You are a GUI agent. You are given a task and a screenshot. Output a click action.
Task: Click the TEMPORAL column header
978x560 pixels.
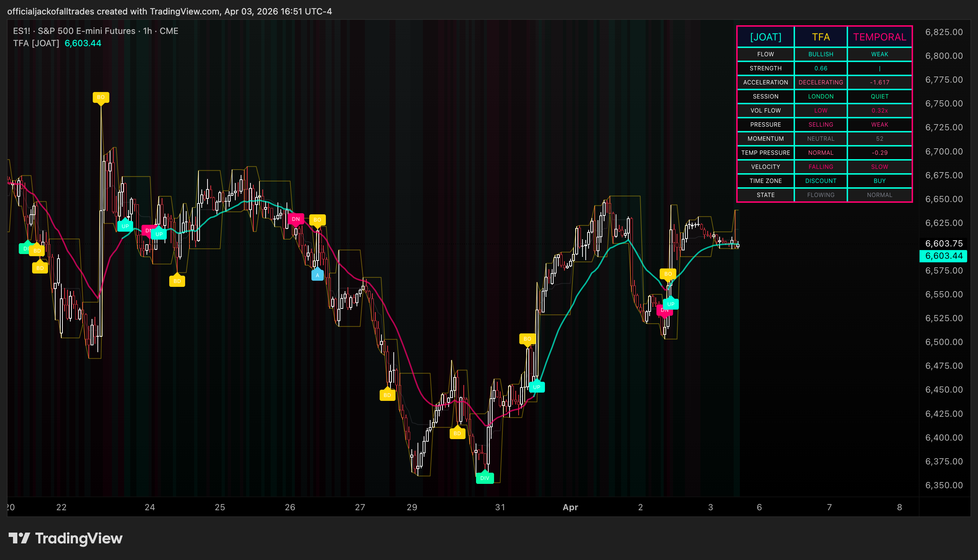click(x=879, y=37)
